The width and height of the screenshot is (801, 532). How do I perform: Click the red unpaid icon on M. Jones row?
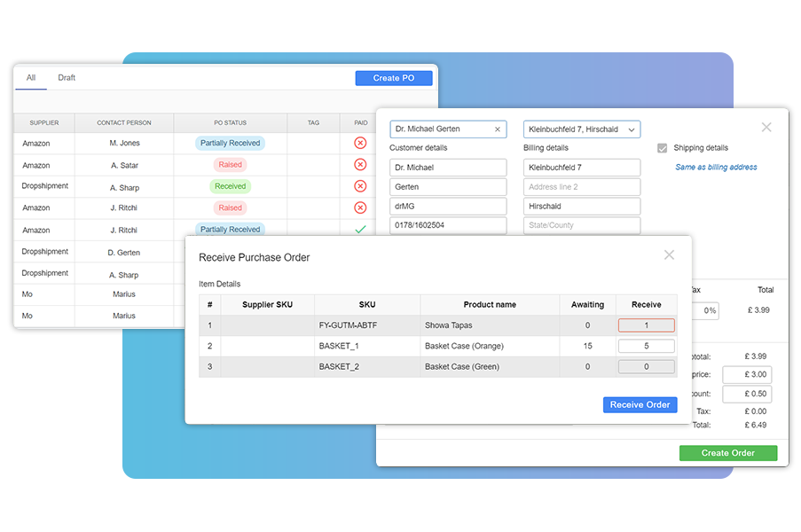click(359, 144)
